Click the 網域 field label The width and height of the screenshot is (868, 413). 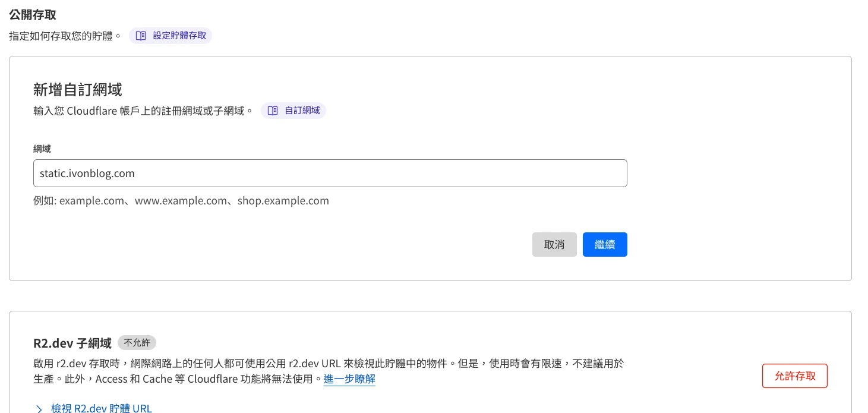pyautogui.click(x=42, y=149)
